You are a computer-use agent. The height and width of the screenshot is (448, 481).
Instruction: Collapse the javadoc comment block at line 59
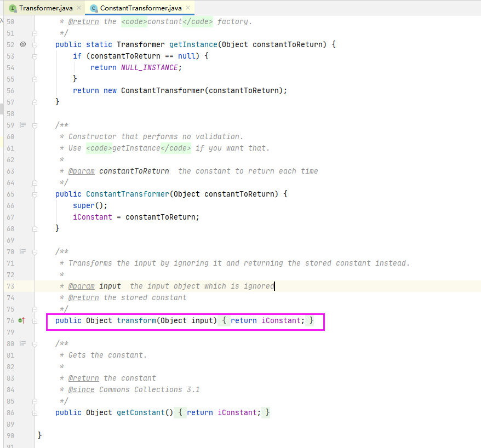pyautogui.click(x=34, y=125)
